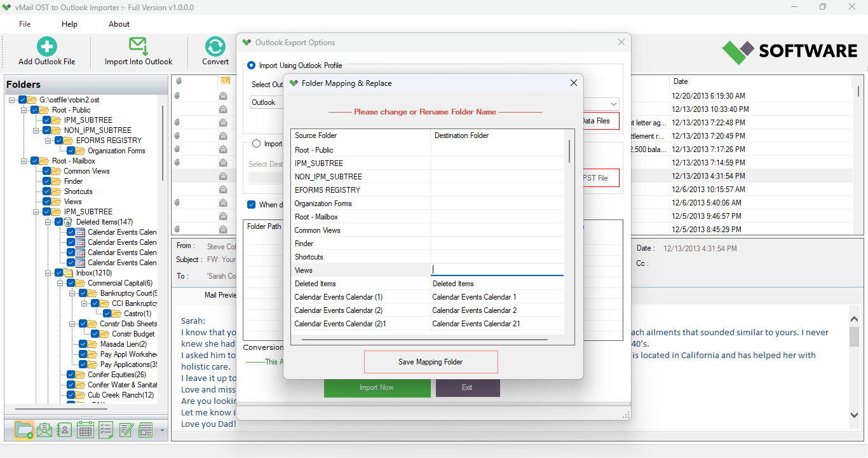The width and height of the screenshot is (868, 458).
Task: Open the About menu
Action: click(119, 24)
